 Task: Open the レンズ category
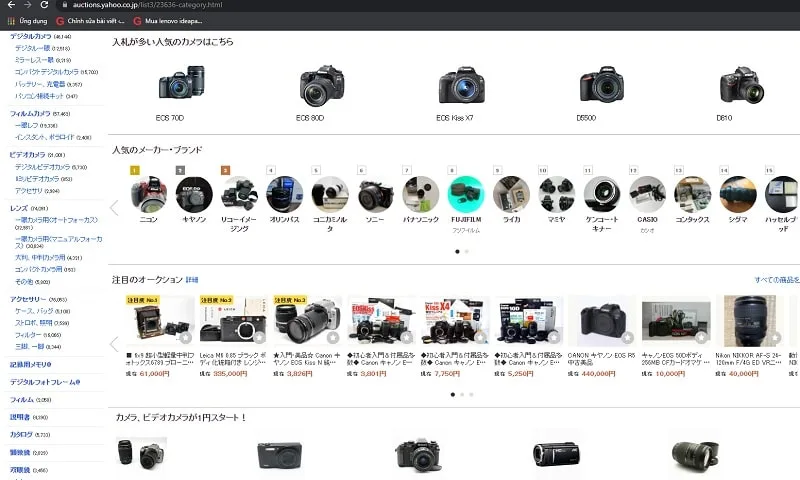click(x=19, y=208)
